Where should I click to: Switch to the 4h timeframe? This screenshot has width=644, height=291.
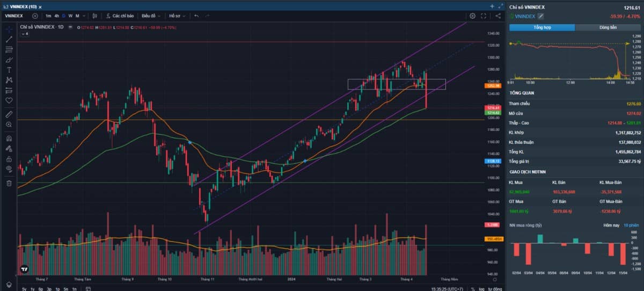(56, 16)
